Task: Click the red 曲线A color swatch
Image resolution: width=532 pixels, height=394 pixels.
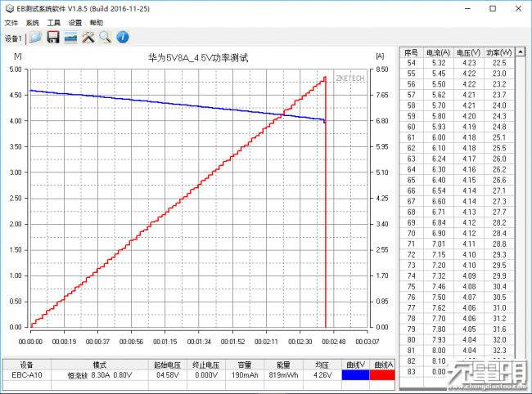Action: pyautogui.click(x=382, y=375)
